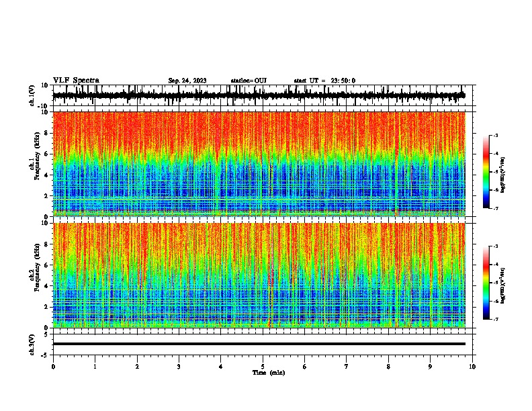Click the 'Time (min)' axis label
532x411 pixels.
269,373
